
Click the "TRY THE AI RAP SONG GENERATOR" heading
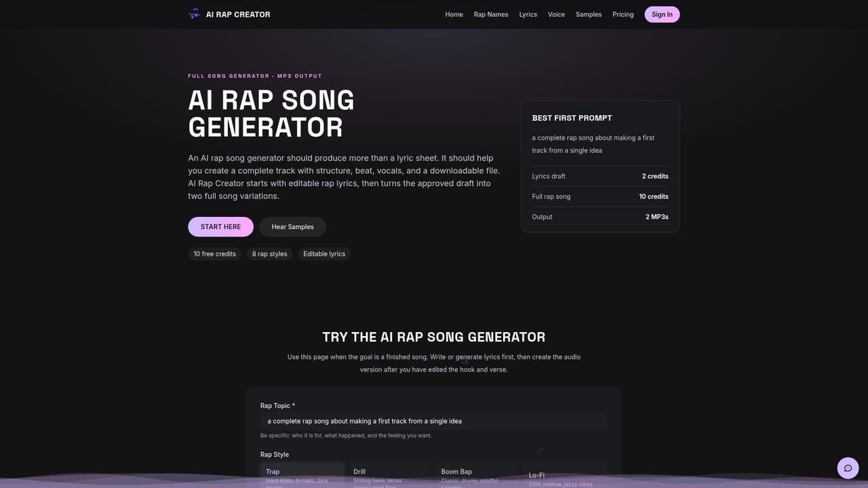pos(434,337)
